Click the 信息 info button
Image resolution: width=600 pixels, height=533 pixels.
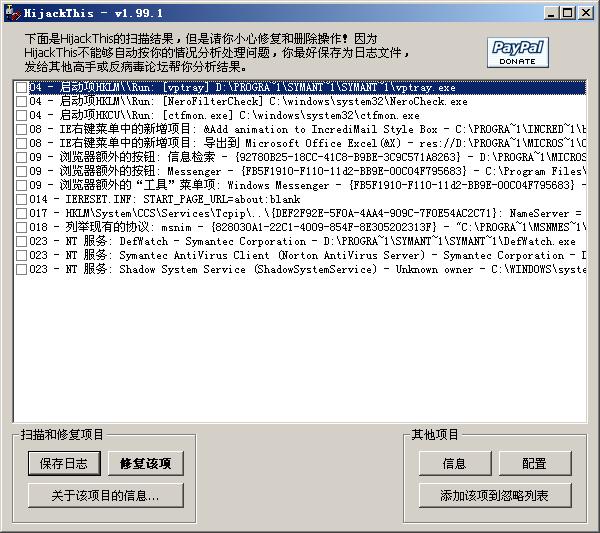pos(455,463)
